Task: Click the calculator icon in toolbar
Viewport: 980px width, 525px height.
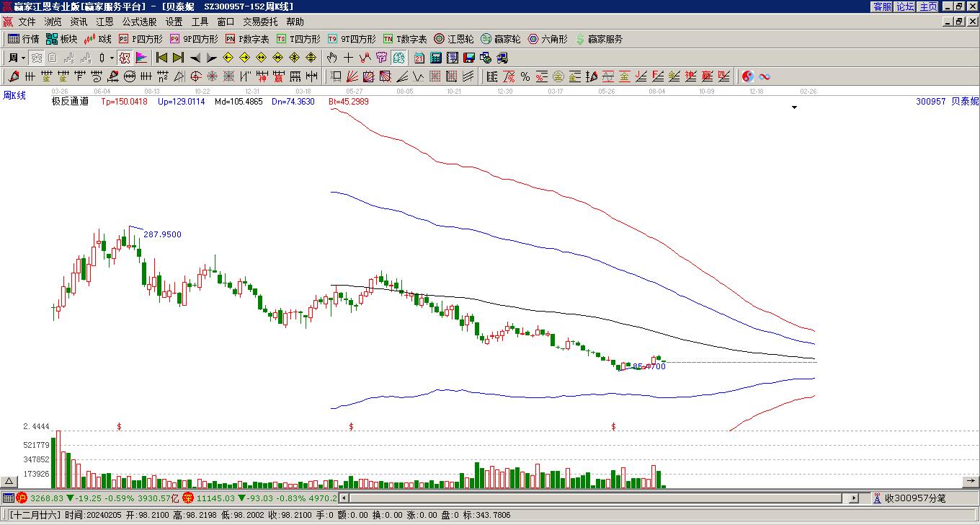Action: point(436,58)
